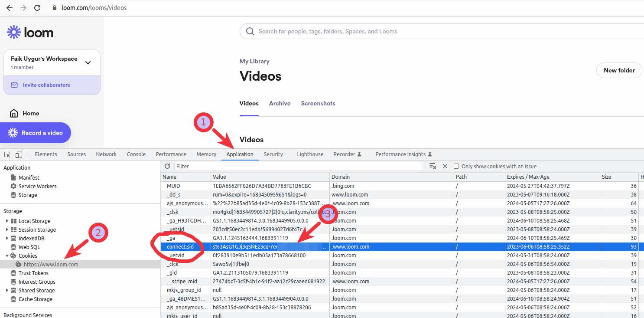Click the New folder button
The height and width of the screenshot is (318, 644).
point(619,70)
